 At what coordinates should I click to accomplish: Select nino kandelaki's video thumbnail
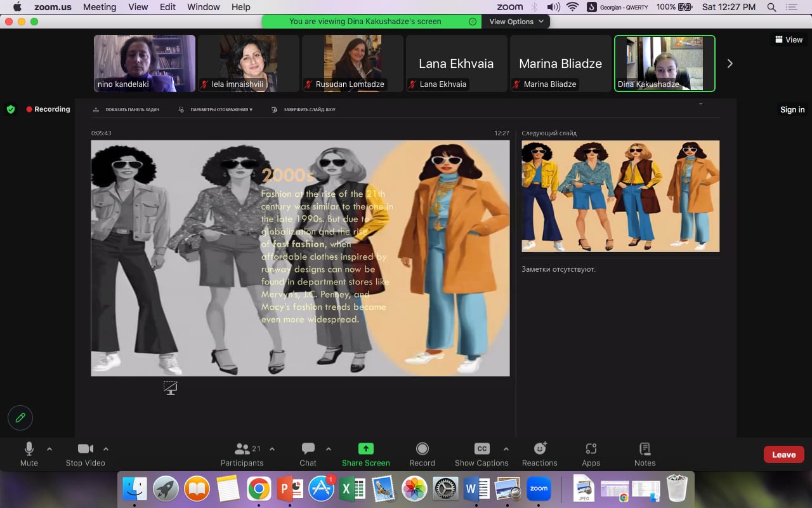pyautogui.click(x=145, y=63)
